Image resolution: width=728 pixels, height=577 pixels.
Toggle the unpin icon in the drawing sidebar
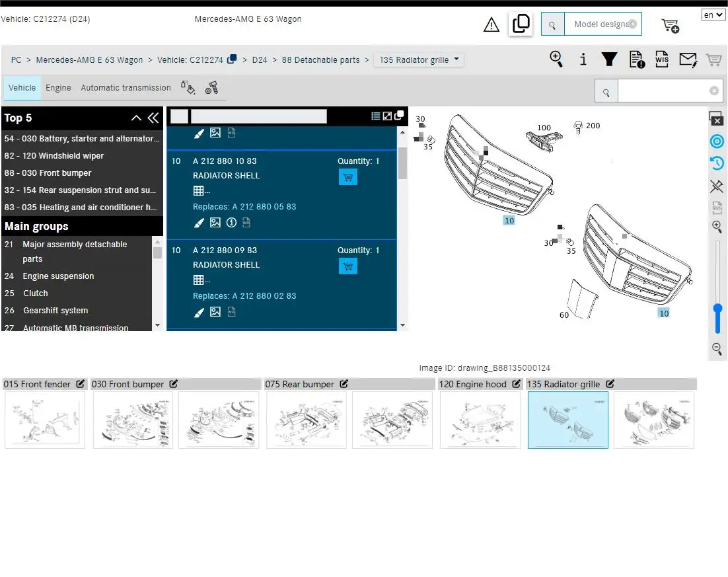tap(716, 186)
